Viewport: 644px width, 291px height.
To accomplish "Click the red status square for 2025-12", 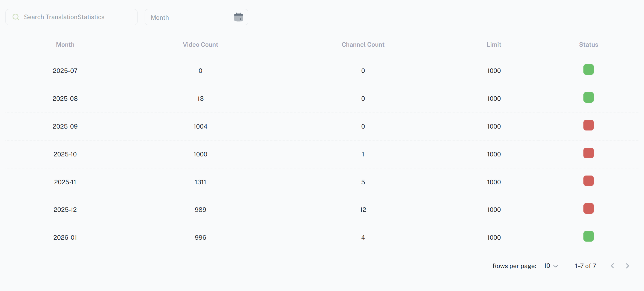I will pyautogui.click(x=588, y=209).
